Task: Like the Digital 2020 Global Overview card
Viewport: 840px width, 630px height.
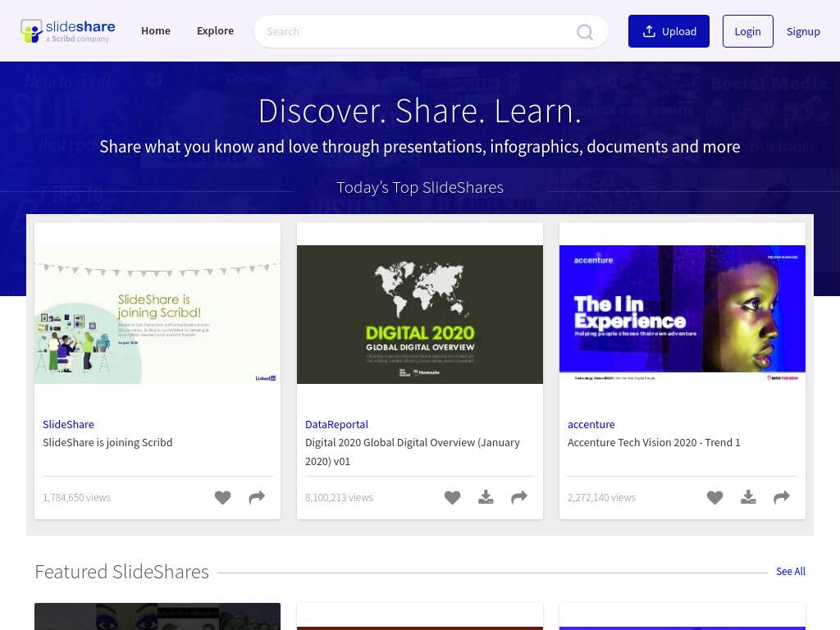Action: (x=452, y=498)
